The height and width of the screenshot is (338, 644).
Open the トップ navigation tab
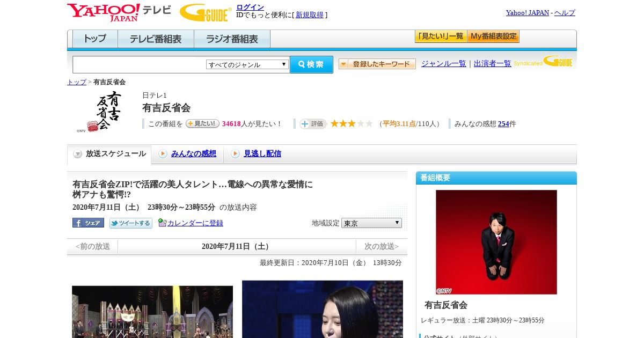pos(95,39)
